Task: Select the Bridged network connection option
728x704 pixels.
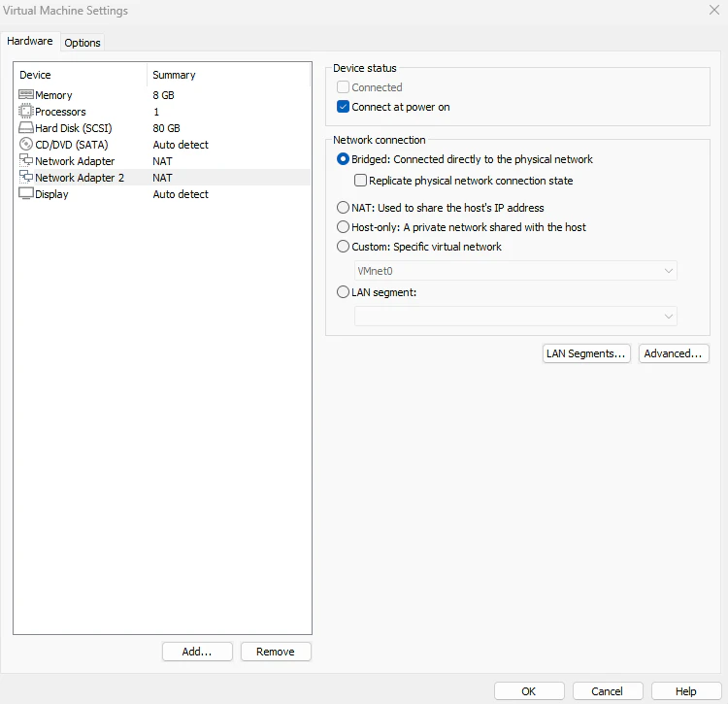Action: 343,159
